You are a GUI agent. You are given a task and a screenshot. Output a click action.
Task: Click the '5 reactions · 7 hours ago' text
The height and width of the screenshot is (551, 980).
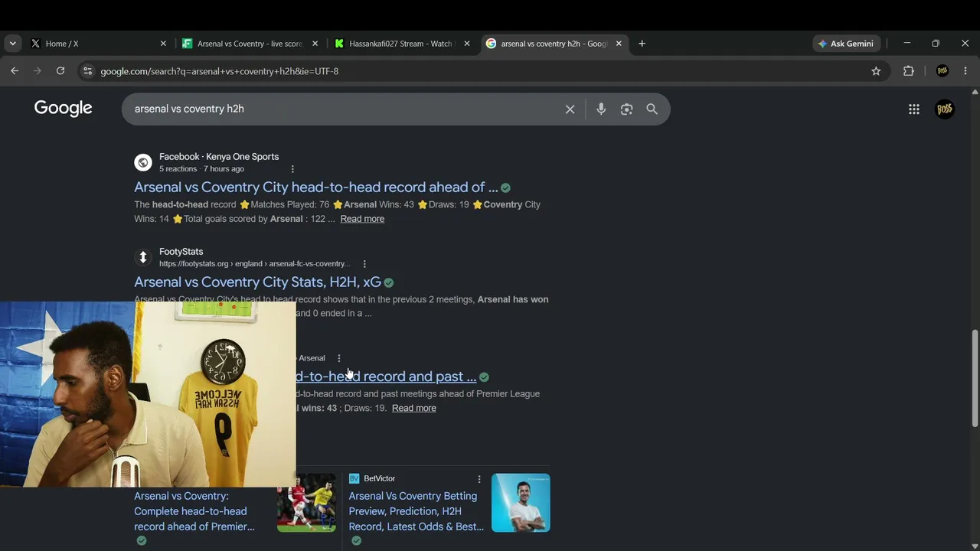[201, 169]
